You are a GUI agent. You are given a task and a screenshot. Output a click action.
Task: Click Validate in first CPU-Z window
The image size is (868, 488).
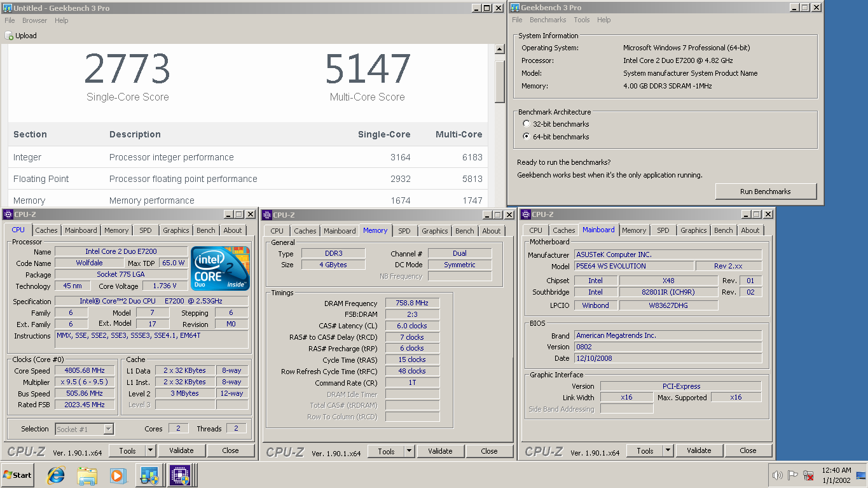(181, 450)
